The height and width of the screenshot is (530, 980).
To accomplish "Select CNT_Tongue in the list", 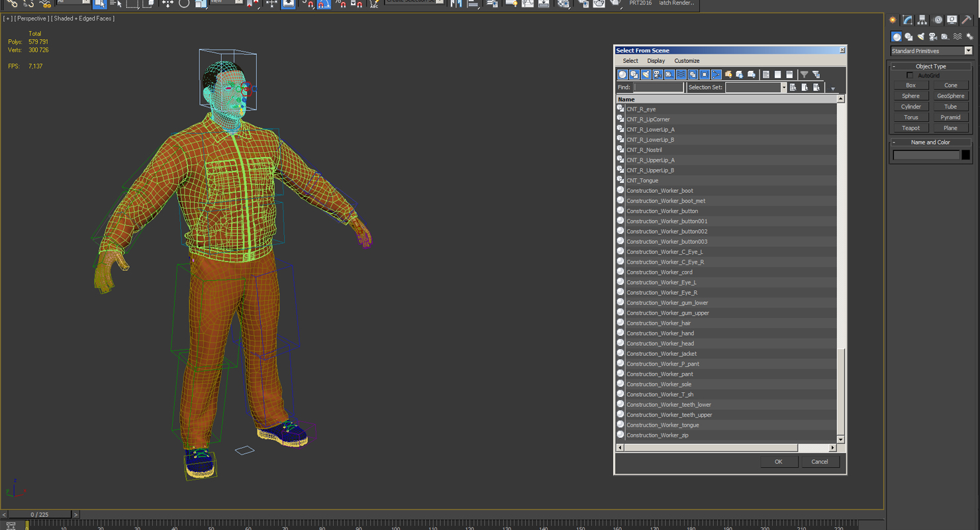I will coord(726,180).
